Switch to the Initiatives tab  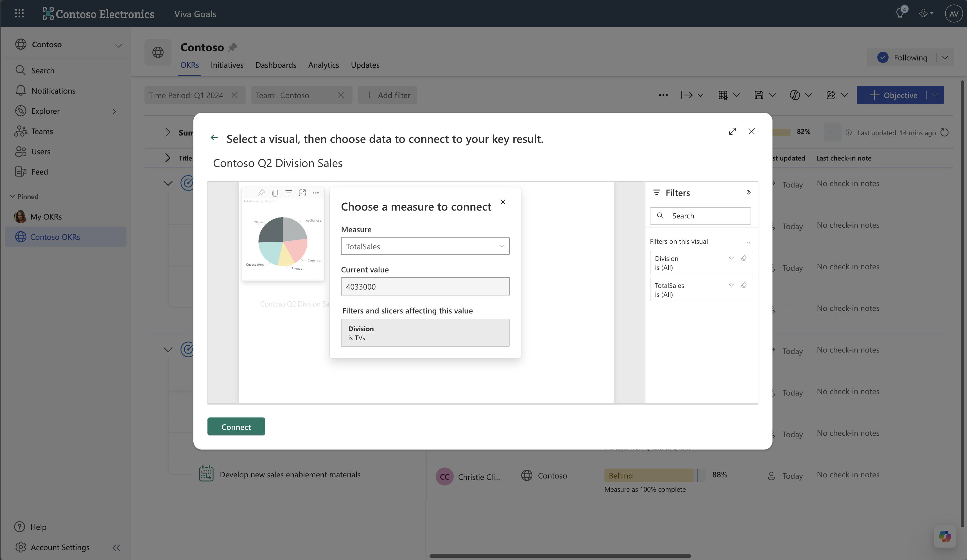227,65
